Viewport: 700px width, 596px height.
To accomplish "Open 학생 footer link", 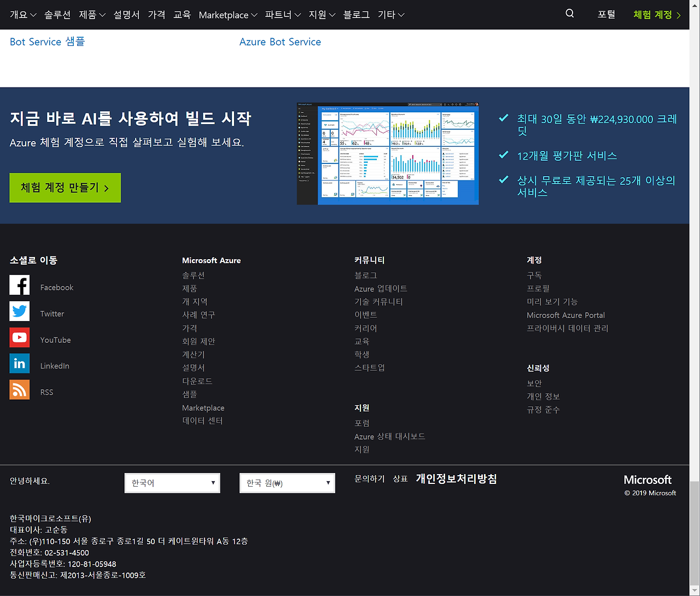I will (x=362, y=354).
